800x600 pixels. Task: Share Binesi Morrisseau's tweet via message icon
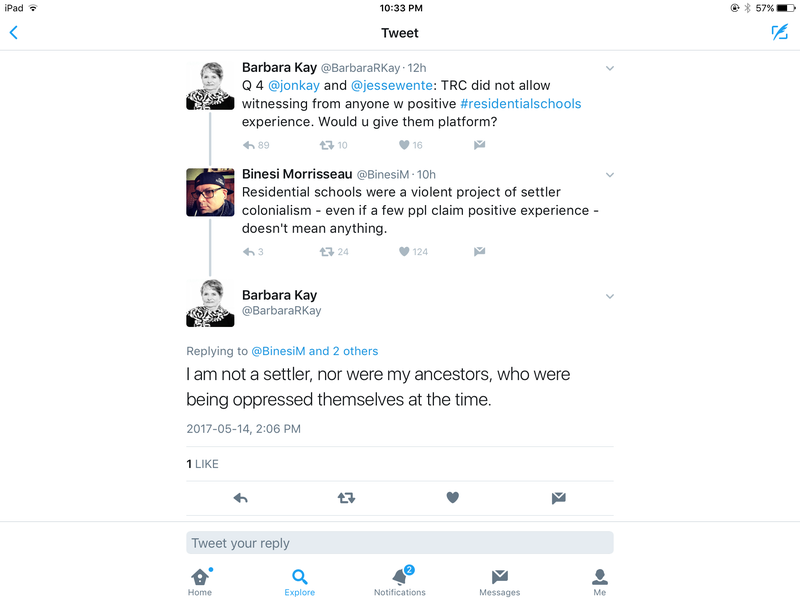point(480,252)
